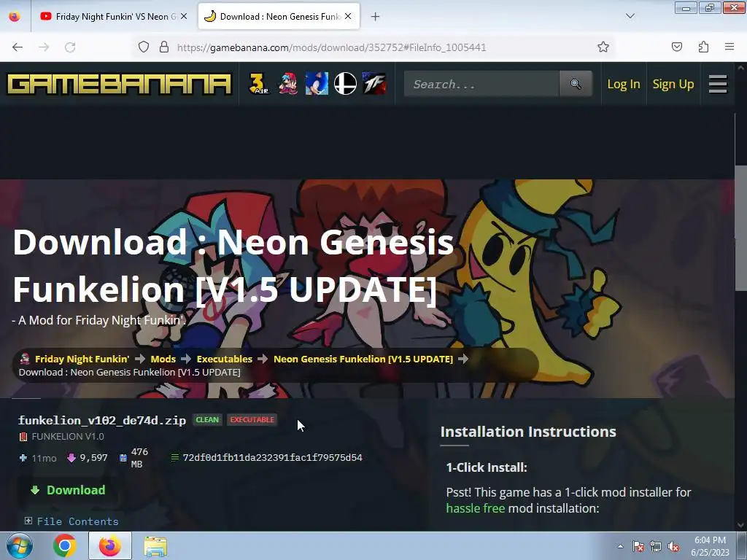Click the GameBanana logo
Viewport: 747px width, 560px height.
(x=119, y=84)
